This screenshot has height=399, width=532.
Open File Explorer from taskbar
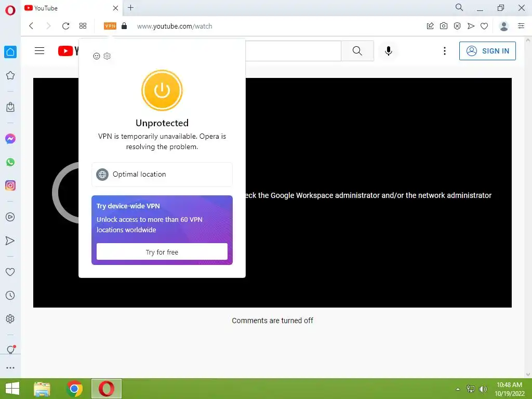click(42, 389)
